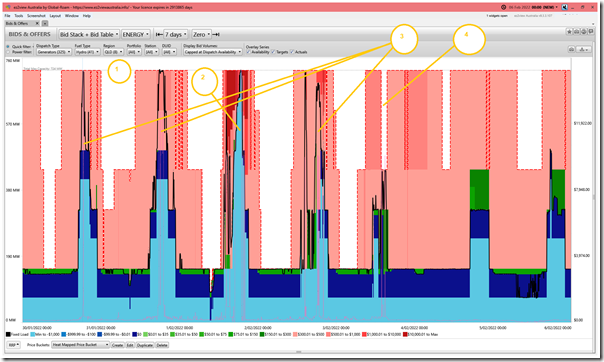Open the Dispatch Type Generators dropdown

point(54,52)
